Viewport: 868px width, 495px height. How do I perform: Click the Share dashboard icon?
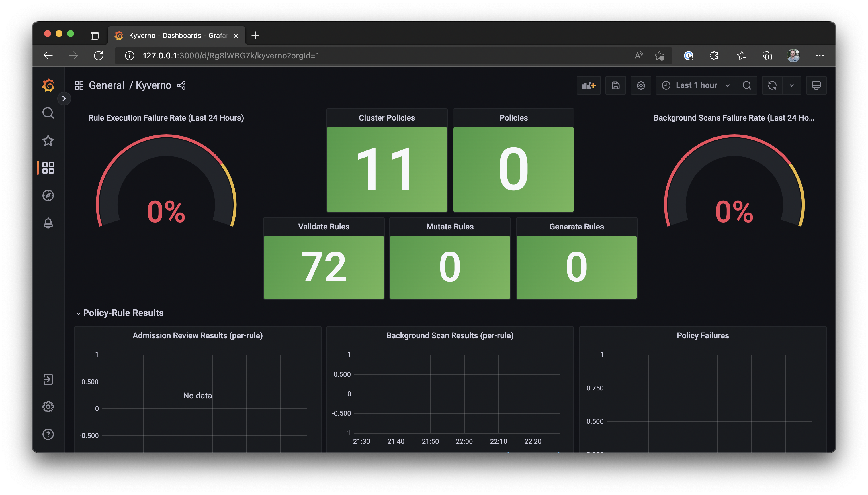click(x=182, y=85)
